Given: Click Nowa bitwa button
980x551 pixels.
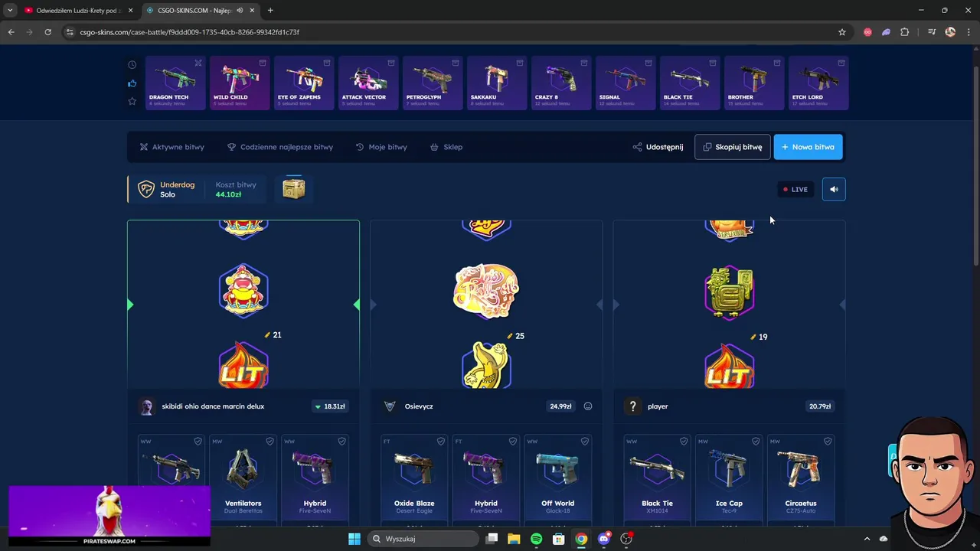Looking at the screenshot, I should click(808, 147).
